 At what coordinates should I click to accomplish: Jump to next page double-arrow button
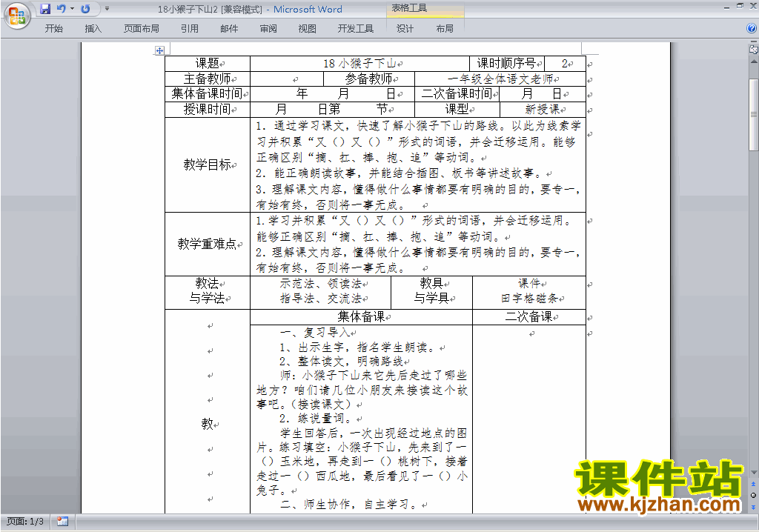pos(753,507)
